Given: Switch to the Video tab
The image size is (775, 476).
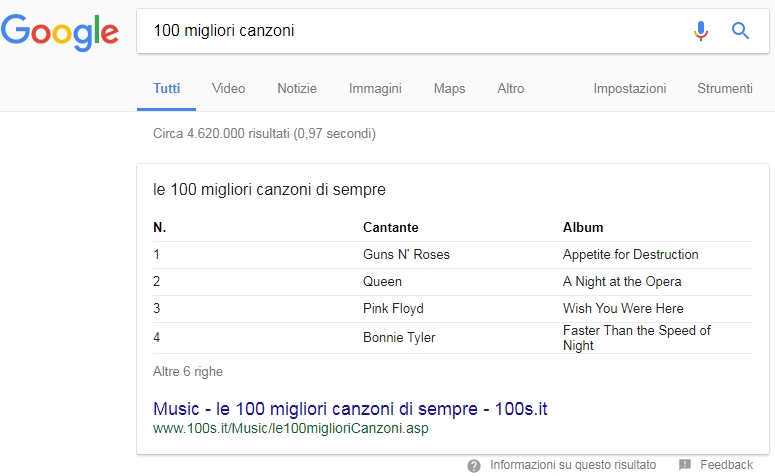Looking at the screenshot, I should point(228,88).
